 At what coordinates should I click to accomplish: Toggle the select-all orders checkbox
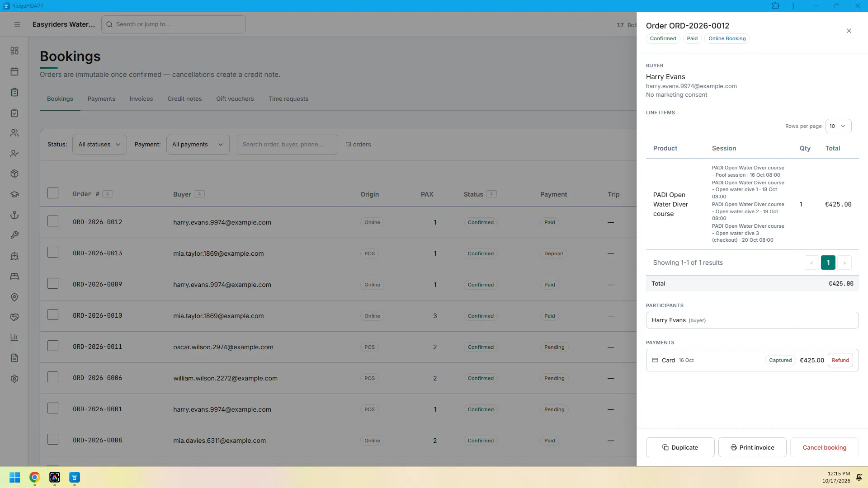53,193
